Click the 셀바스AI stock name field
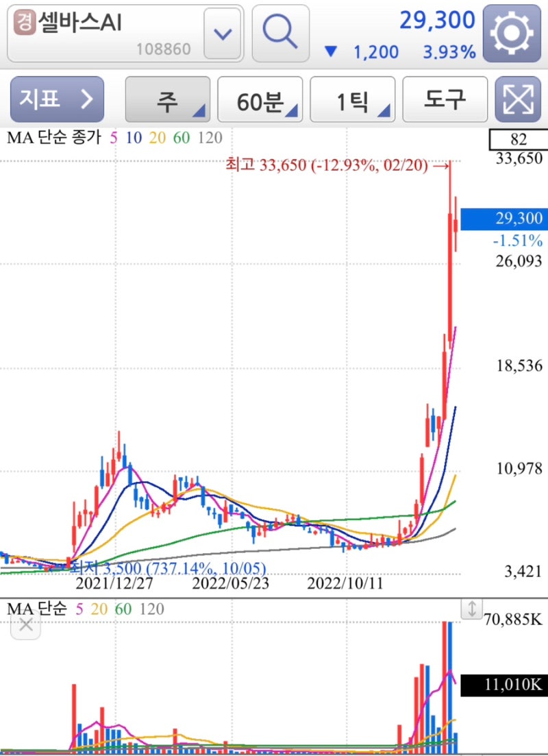 [125, 34]
